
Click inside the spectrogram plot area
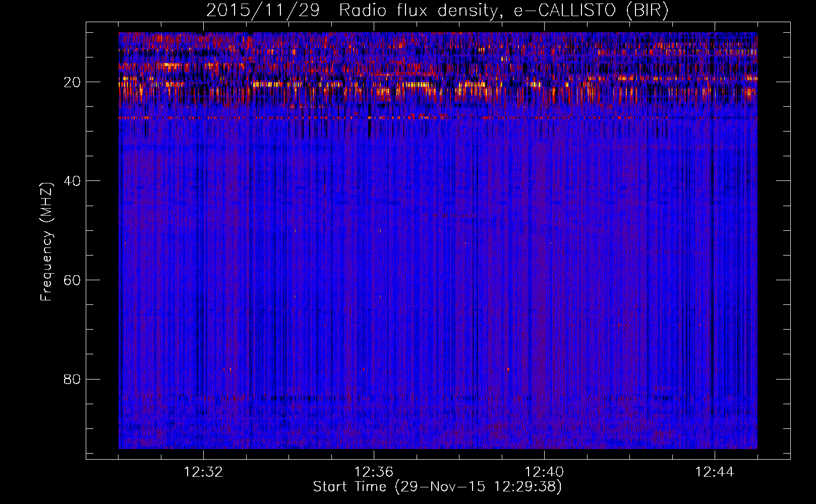coord(438,240)
